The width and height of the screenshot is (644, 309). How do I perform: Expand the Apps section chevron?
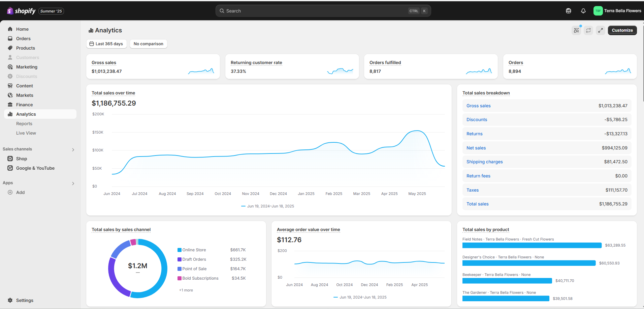[73, 183]
